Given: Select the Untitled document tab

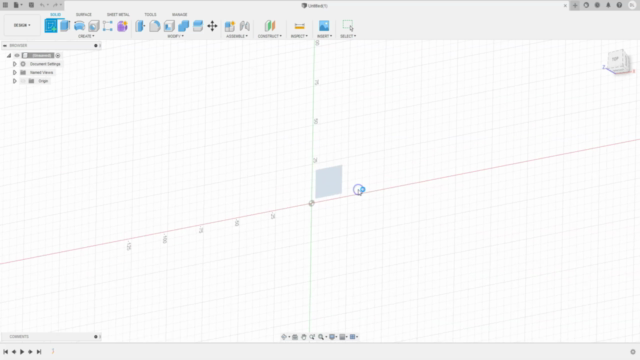Looking at the screenshot, I should tap(315, 6).
